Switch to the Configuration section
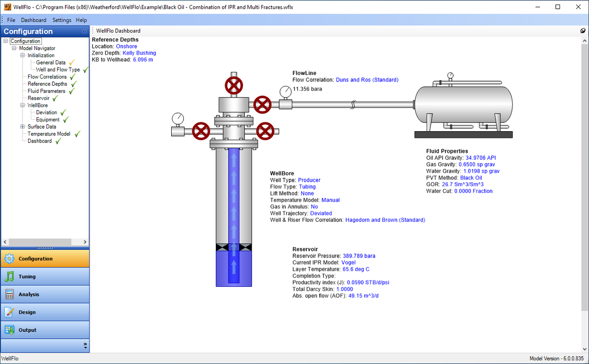 coord(45,259)
